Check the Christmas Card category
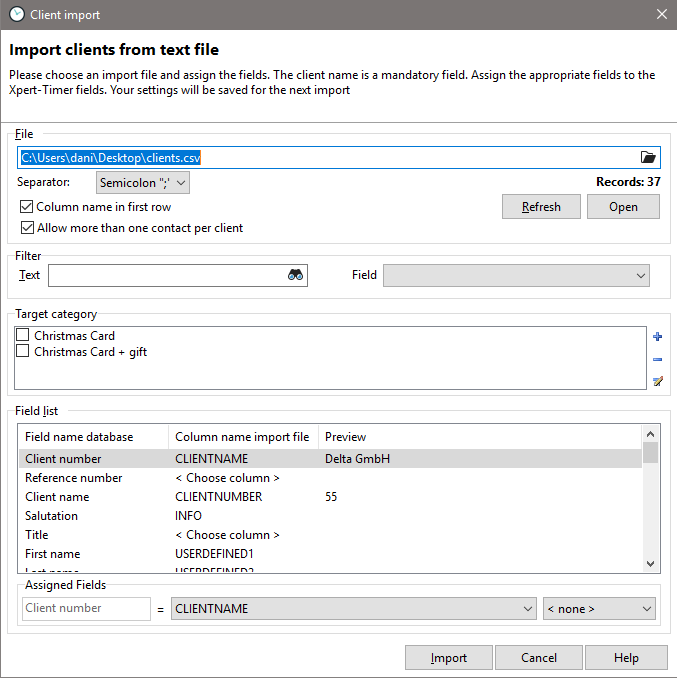677x678 pixels. (x=23, y=336)
